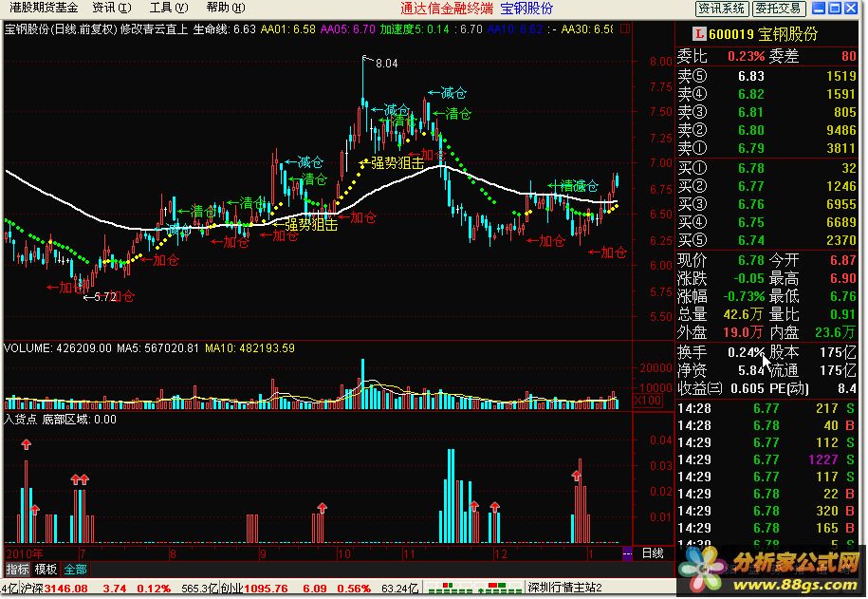
Task: Select the 14:28 trade with volume 40
Action: pos(766,425)
